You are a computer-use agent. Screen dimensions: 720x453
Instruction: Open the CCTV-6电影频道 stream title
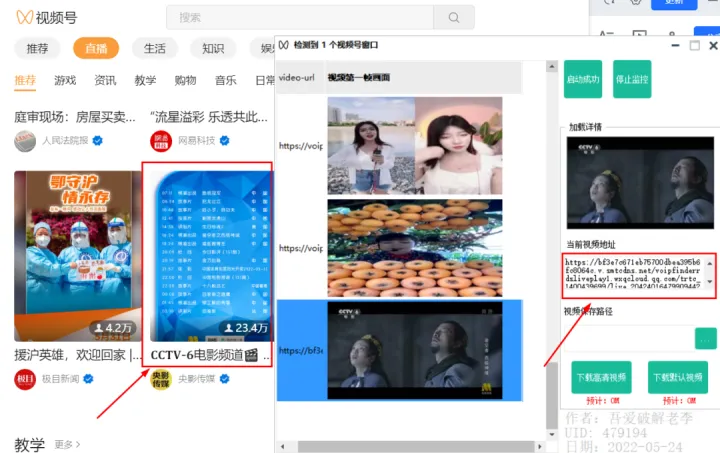point(210,355)
